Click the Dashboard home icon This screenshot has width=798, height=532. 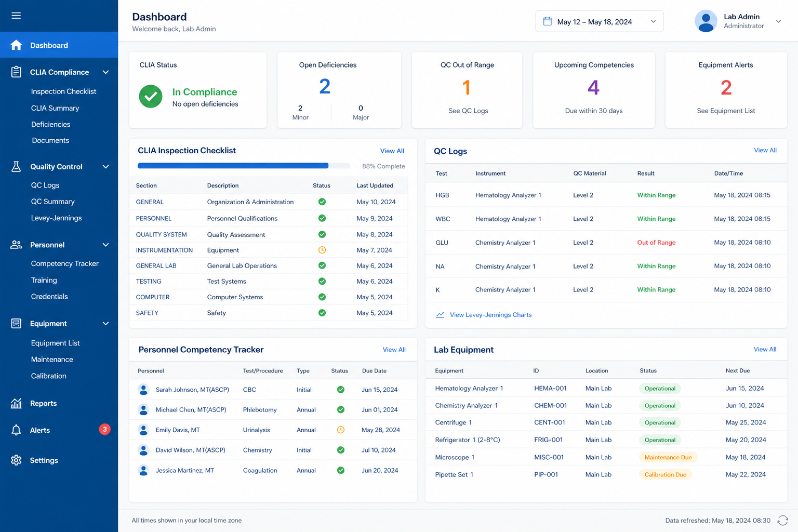[16, 45]
